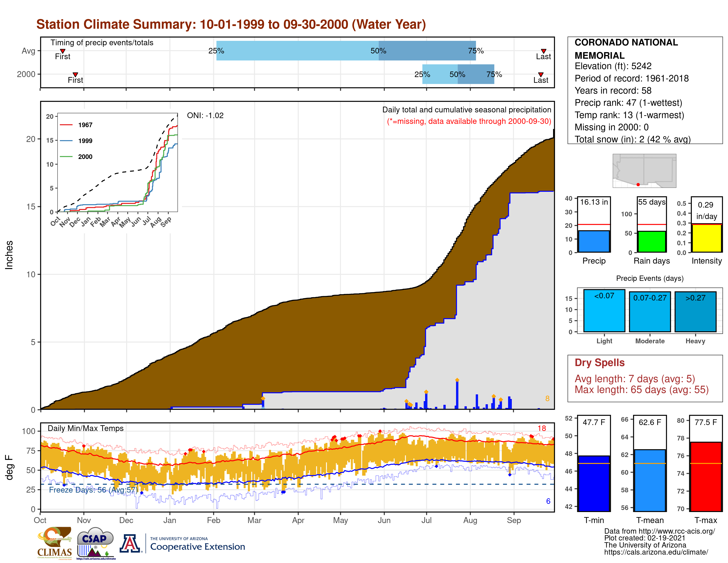Click the 'Timing of precip events/totals' label
The image size is (728, 563).
[x=102, y=43]
